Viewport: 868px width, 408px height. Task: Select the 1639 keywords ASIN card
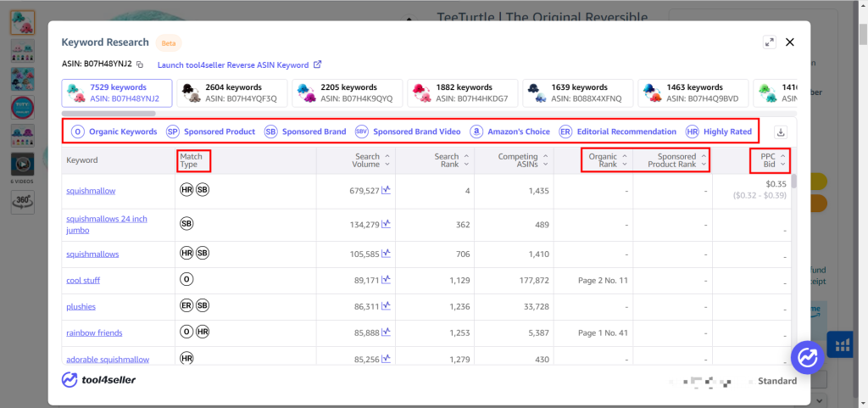[x=578, y=93]
